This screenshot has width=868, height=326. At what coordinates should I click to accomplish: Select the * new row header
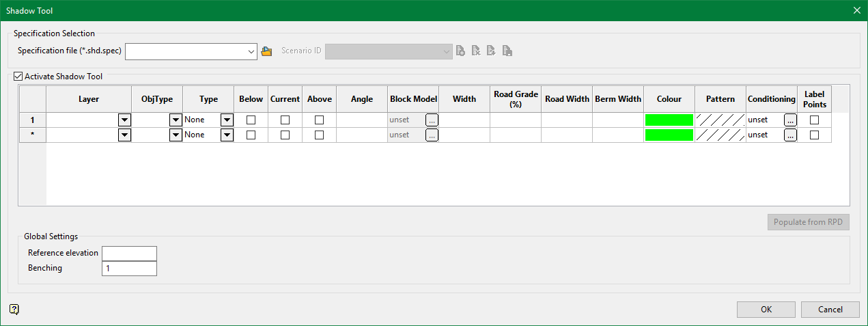pyautogui.click(x=32, y=135)
